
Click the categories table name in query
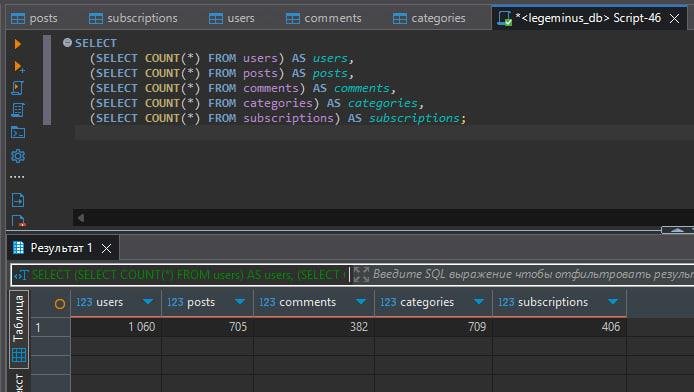[x=278, y=103]
